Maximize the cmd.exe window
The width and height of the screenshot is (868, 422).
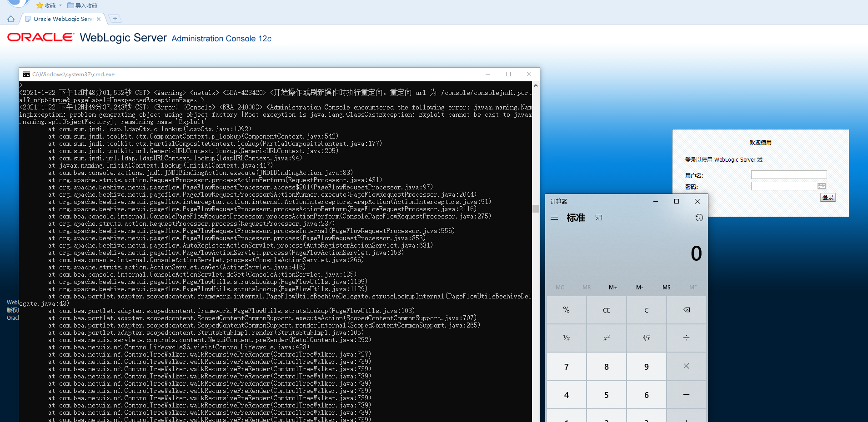coord(508,74)
